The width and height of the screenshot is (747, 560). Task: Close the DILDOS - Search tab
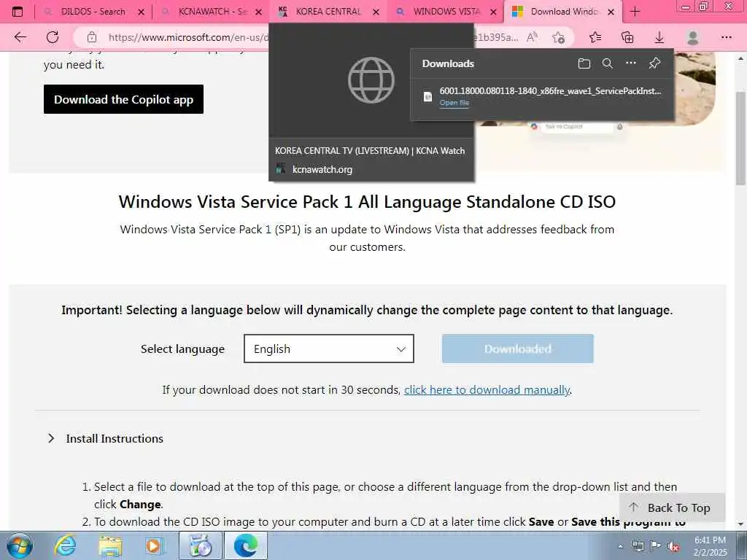141,12
